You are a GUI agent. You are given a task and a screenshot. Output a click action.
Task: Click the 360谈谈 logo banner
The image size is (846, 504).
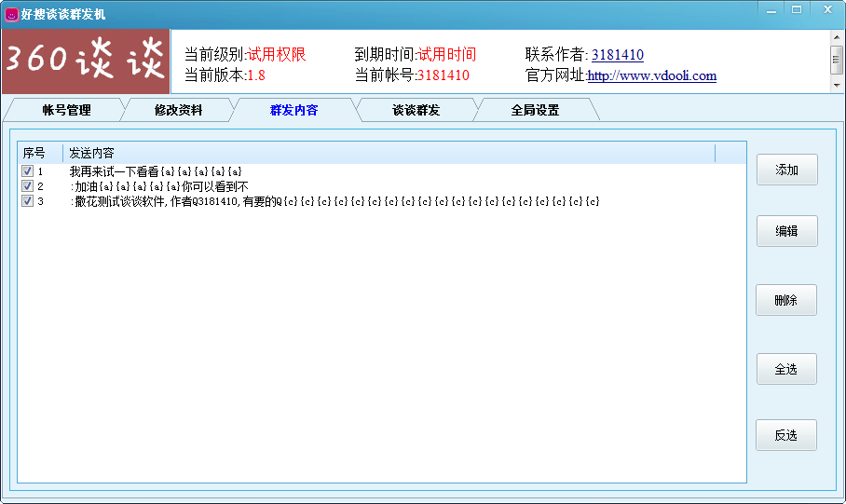86,61
